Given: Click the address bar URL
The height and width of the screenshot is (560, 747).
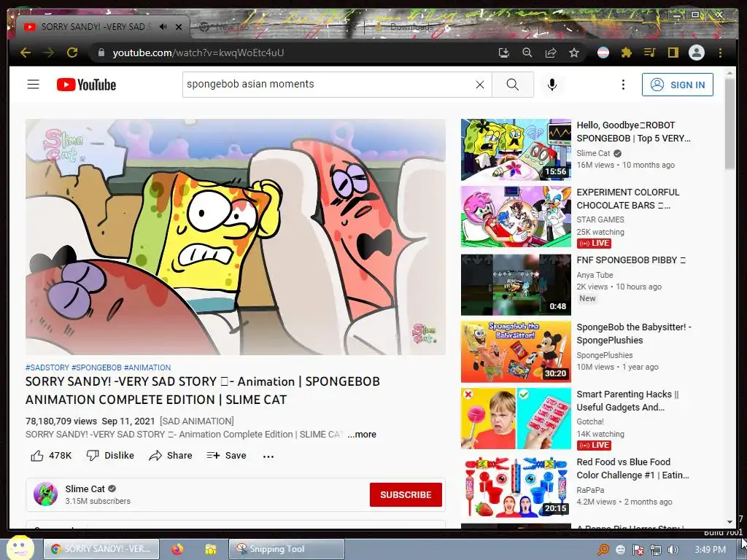Looking at the screenshot, I should coord(198,52).
